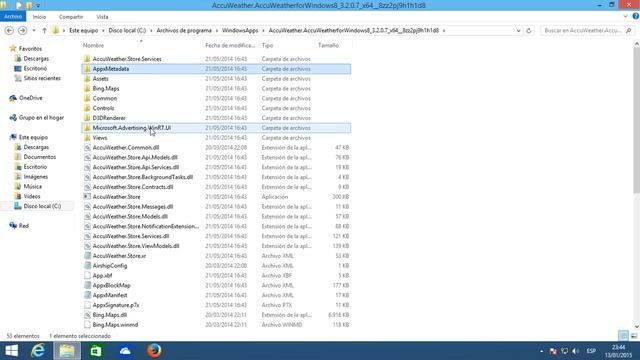Click the ESP language indicator
The image size is (640, 360).
tap(591, 351)
